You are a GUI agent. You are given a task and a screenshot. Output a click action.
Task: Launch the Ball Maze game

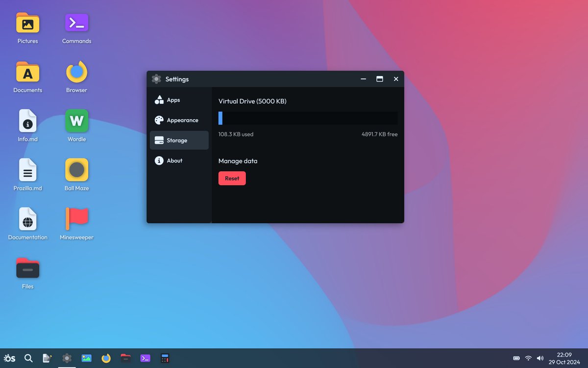coord(76,170)
